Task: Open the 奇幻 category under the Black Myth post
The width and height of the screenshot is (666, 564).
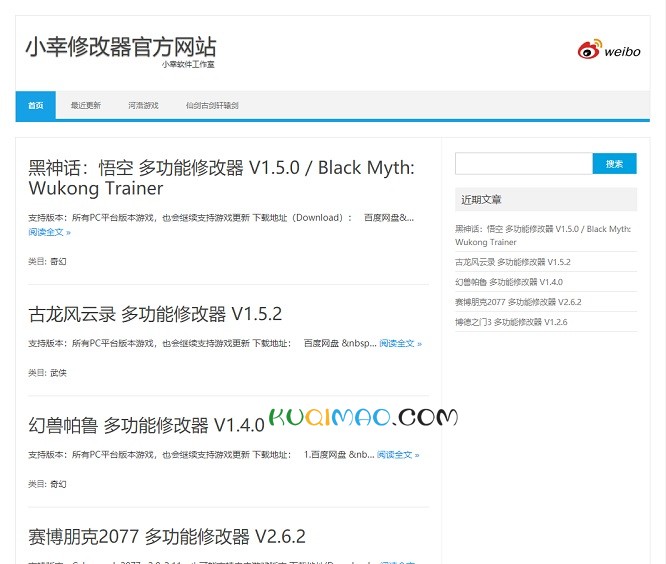Action: pyautogui.click(x=58, y=261)
